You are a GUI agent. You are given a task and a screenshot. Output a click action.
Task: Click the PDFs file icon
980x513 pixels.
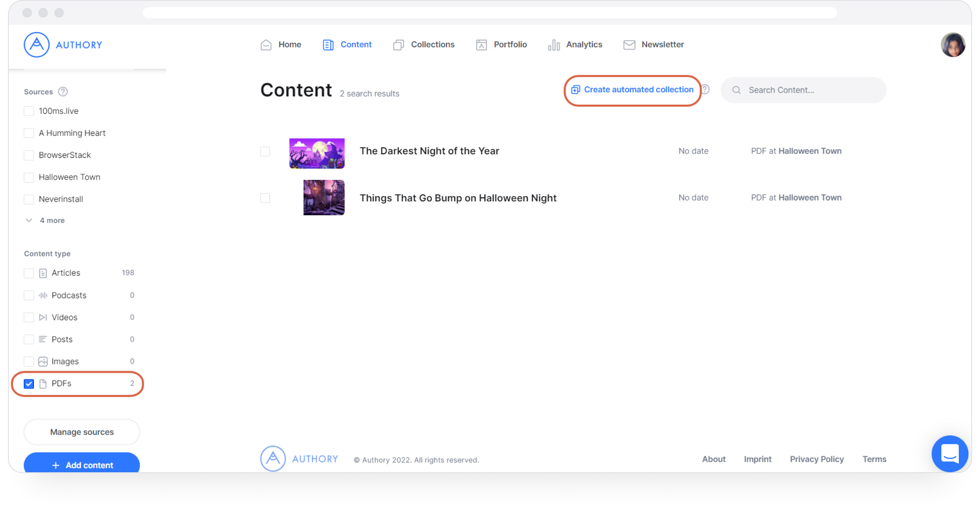pyautogui.click(x=43, y=384)
